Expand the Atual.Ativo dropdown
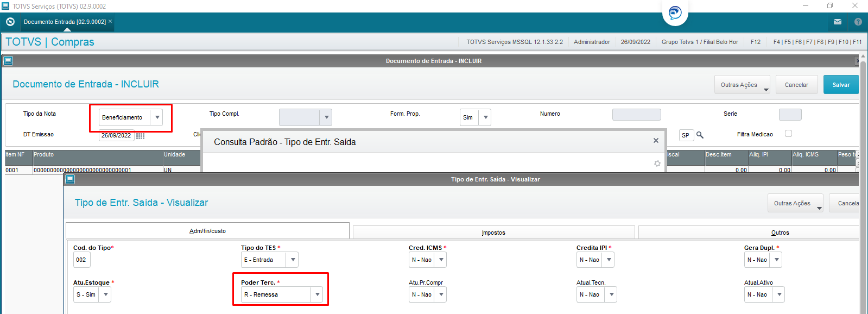The width and height of the screenshot is (868, 314). coord(779,294)
